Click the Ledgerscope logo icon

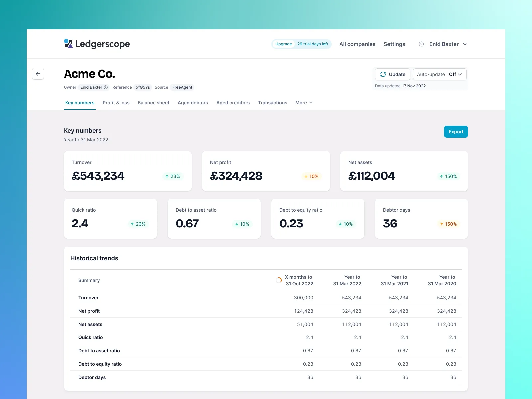(68, 44)
